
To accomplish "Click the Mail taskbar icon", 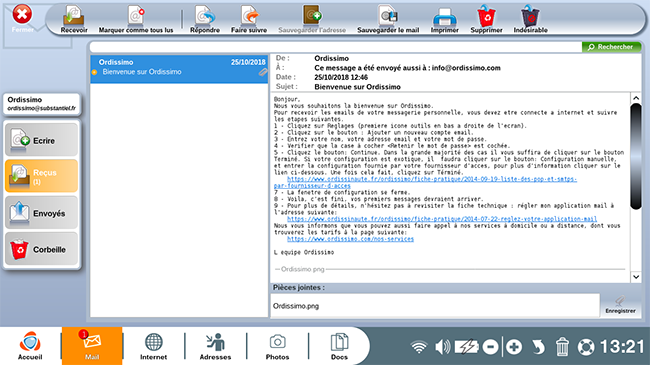I will tap(92, 346).
